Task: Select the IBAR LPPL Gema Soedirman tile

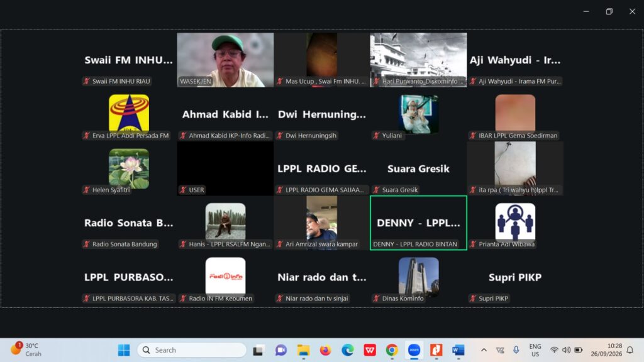Action: [515, 114]
